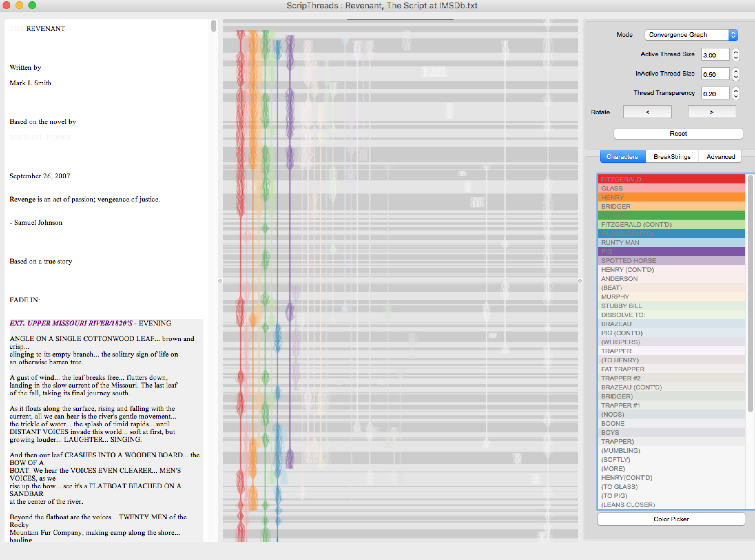Viewport: 755px width, 560px height.
Task: Select (LEANS CLOSER) row
Action: (671, 504)
